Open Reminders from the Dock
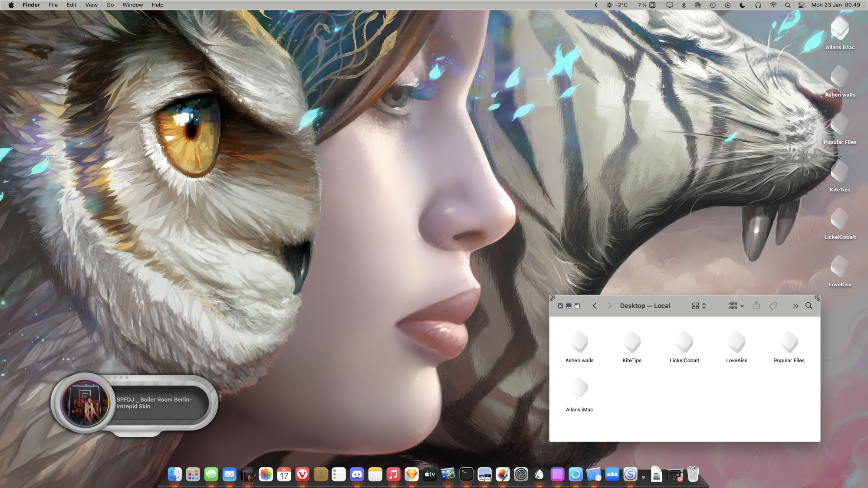Viewport: 868px width, 488px height. click(339, 474)
